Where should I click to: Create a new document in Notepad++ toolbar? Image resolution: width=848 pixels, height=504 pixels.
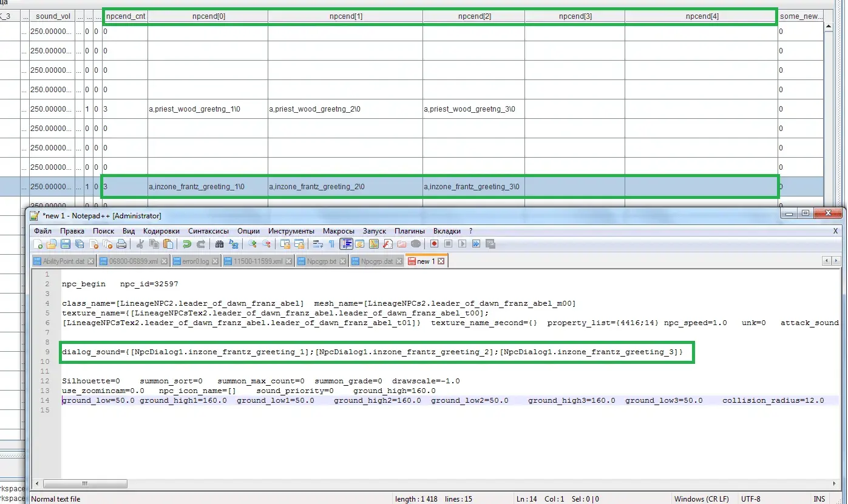pos(38,244)
